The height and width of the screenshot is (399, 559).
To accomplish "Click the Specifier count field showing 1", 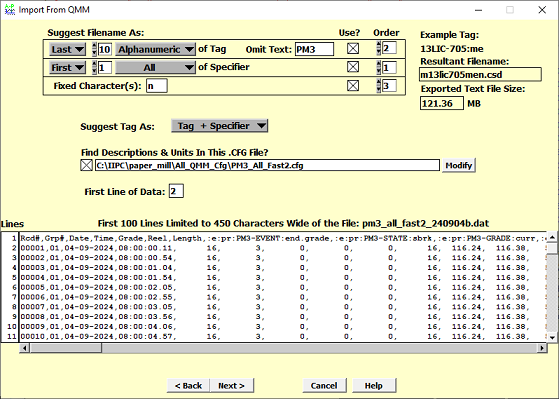I will [104, 67].
